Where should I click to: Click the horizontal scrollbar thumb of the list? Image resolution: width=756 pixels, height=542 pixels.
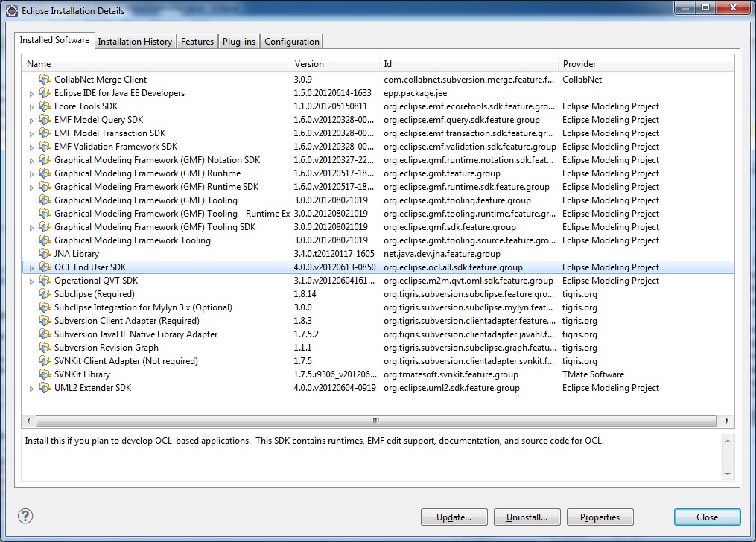click(x=376, y=421)
